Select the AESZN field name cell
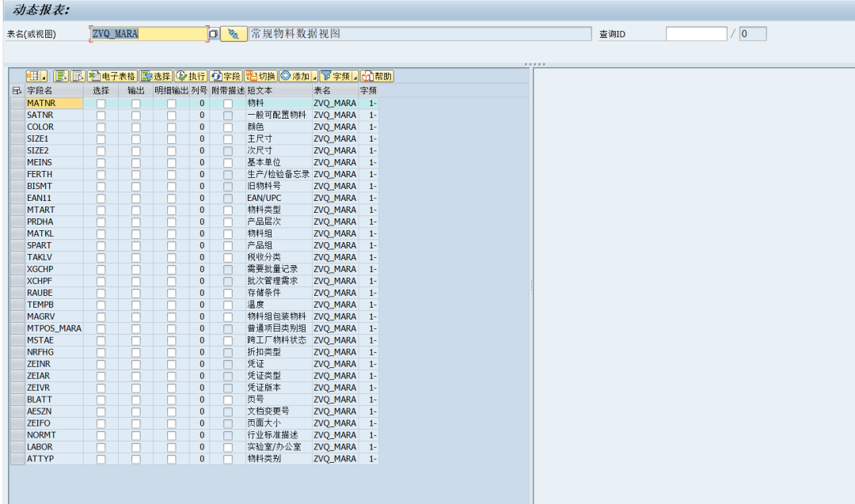855x504 pixels. coord(54,411)
